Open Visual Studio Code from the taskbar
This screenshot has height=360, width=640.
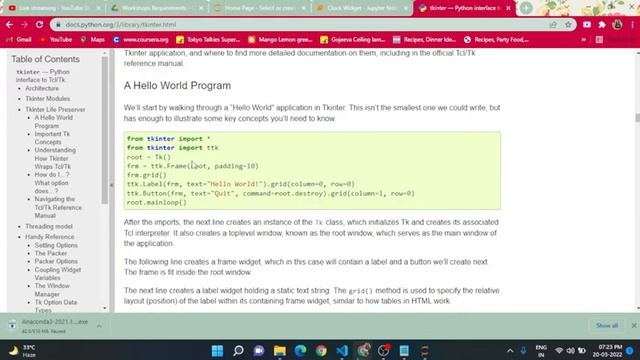[x=342, y=351]
